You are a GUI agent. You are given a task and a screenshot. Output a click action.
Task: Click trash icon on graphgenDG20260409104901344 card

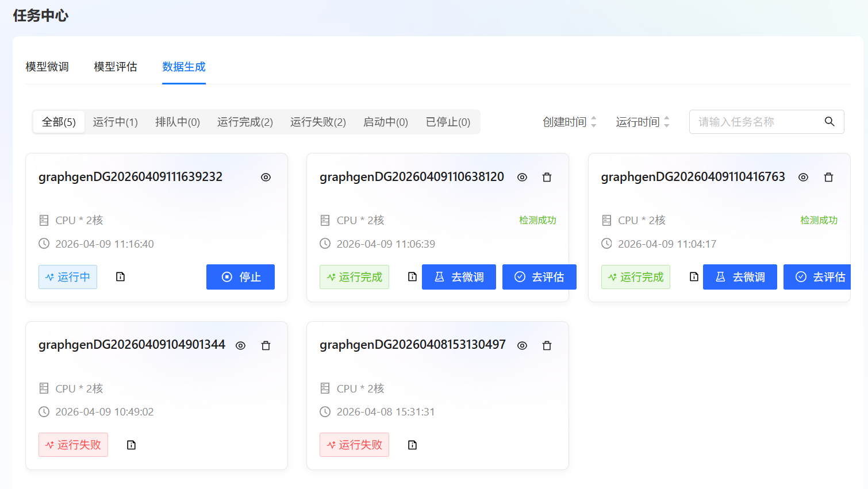[266, 346]
